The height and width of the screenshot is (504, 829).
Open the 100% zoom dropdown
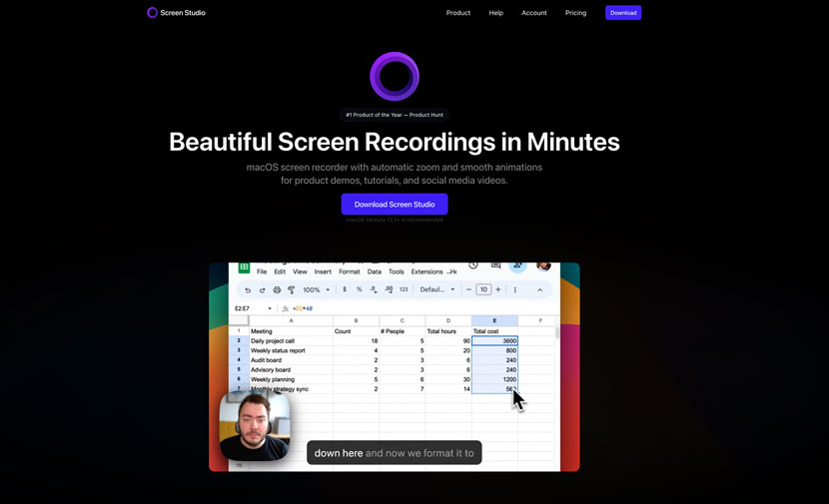click(x=317, y=290)
